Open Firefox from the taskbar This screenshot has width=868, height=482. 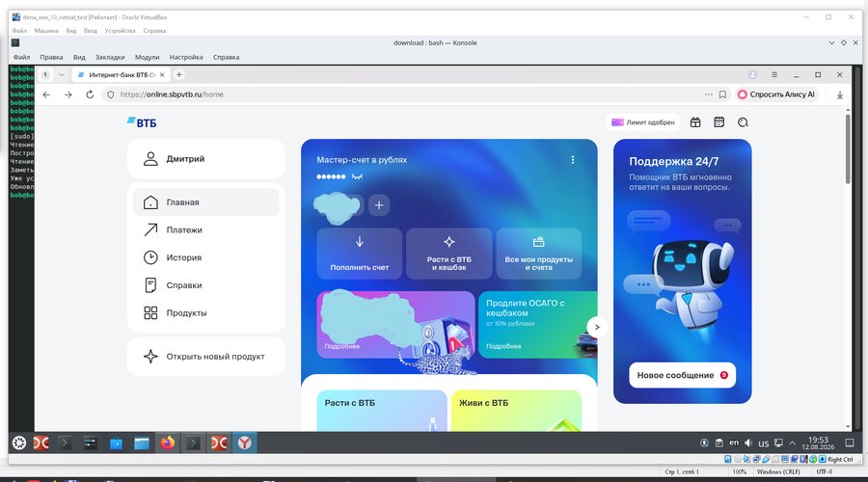pos(167,442)
